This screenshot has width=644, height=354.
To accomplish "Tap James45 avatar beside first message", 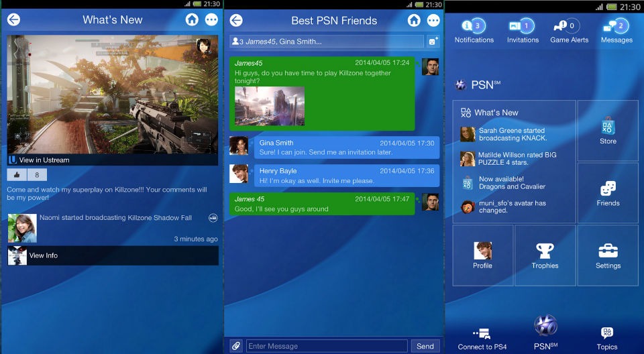I will point(430,66).
